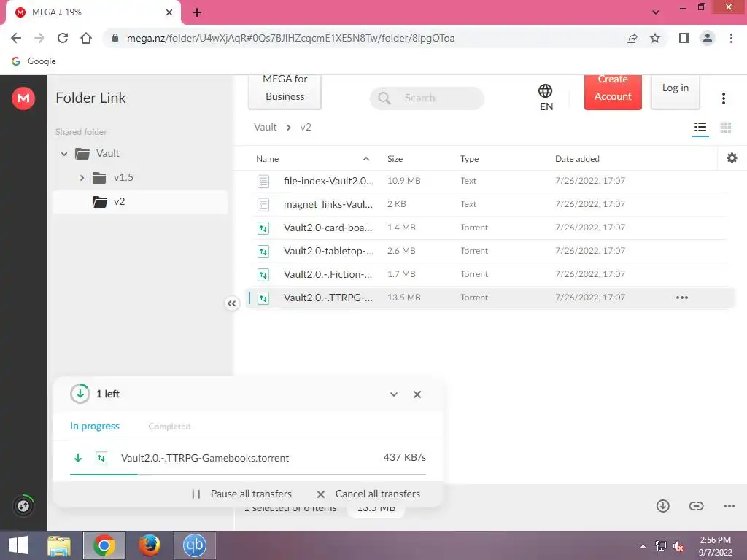Image resolution: width=747 pixels, height=560 pixels.
Task: Click the Create Account button
Action: click(x=613, y=91)
